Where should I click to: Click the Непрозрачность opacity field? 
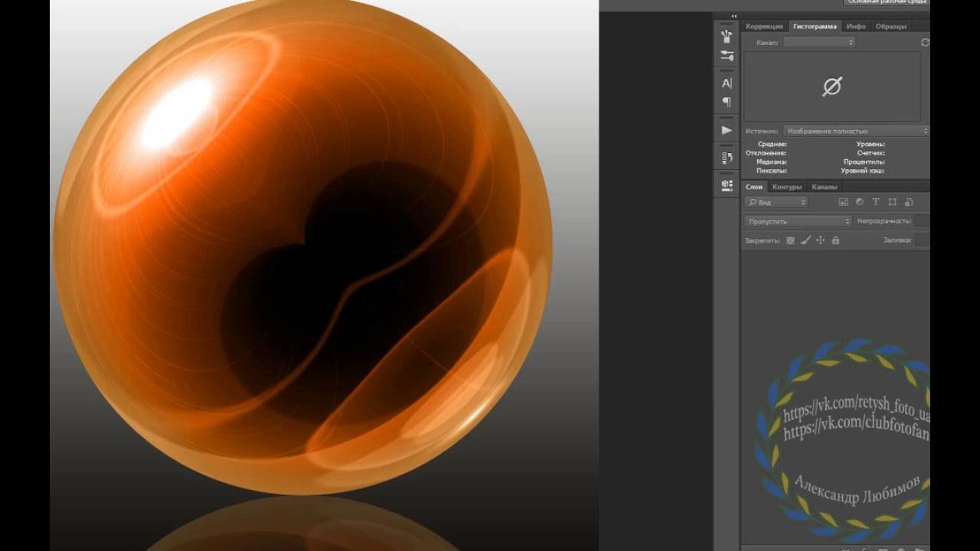(922, 221)
